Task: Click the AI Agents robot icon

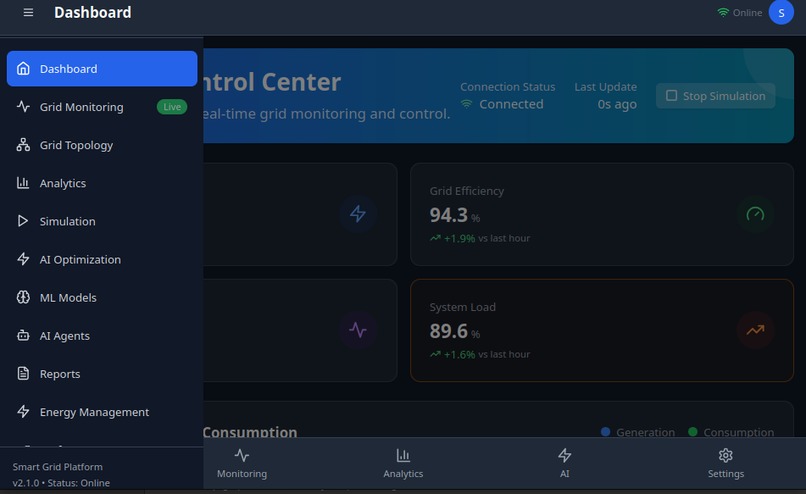Action: 23,335
